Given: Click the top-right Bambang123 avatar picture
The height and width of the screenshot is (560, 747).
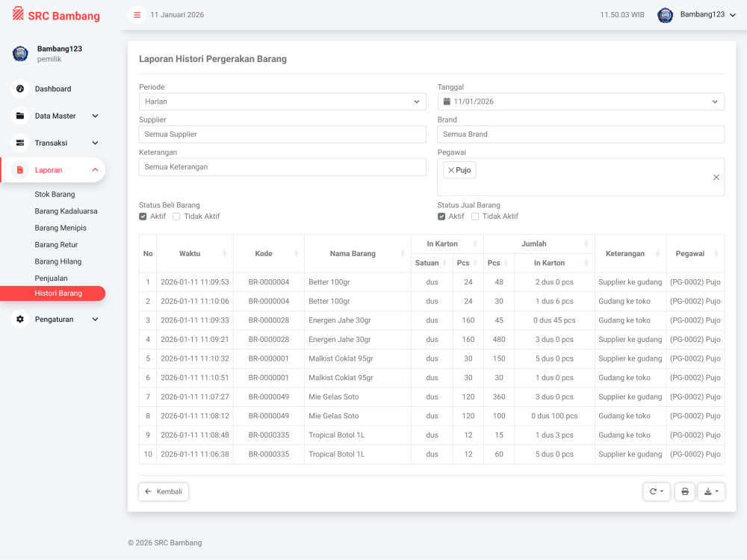Looking at the screenshot, I should tap(665, 15).
